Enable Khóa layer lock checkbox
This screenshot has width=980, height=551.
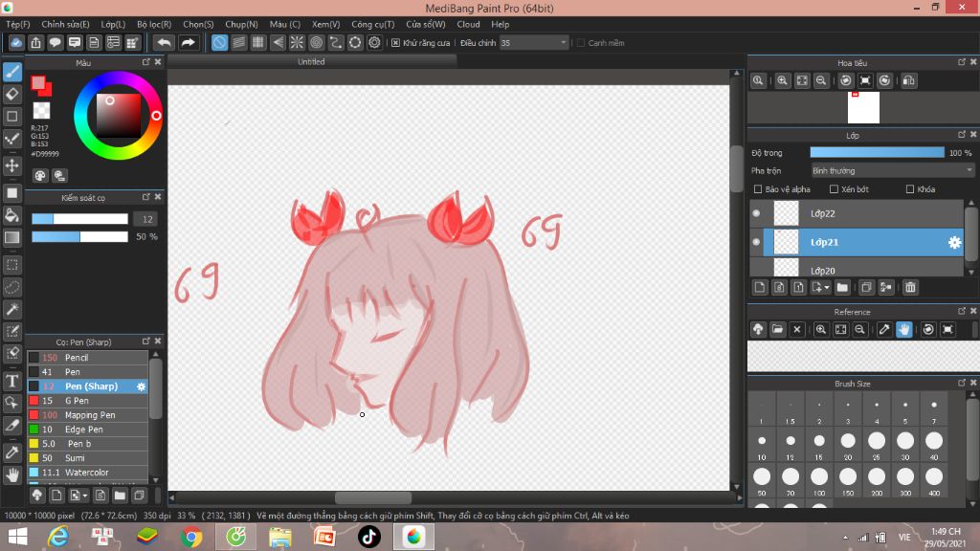910,188
